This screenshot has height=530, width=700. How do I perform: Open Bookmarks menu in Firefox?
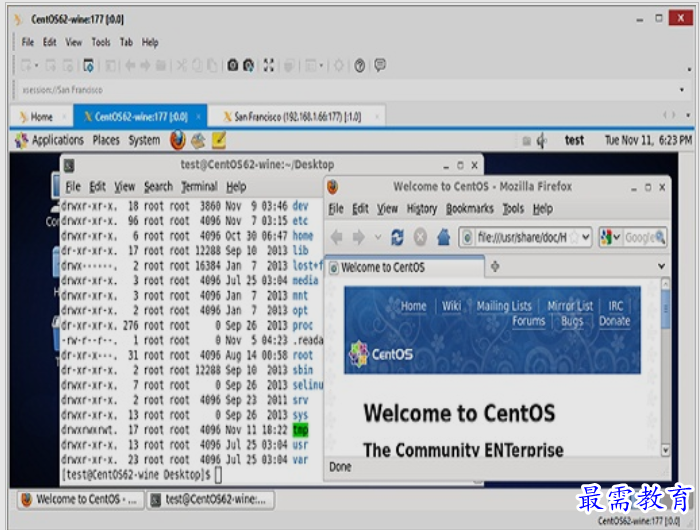[470, 209]
